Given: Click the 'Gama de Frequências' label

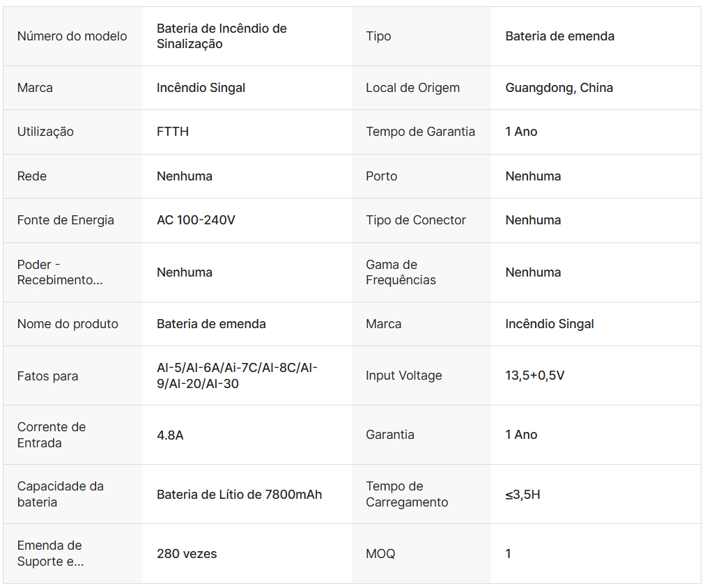Looking at the screenshot, I should click(401, 272).
